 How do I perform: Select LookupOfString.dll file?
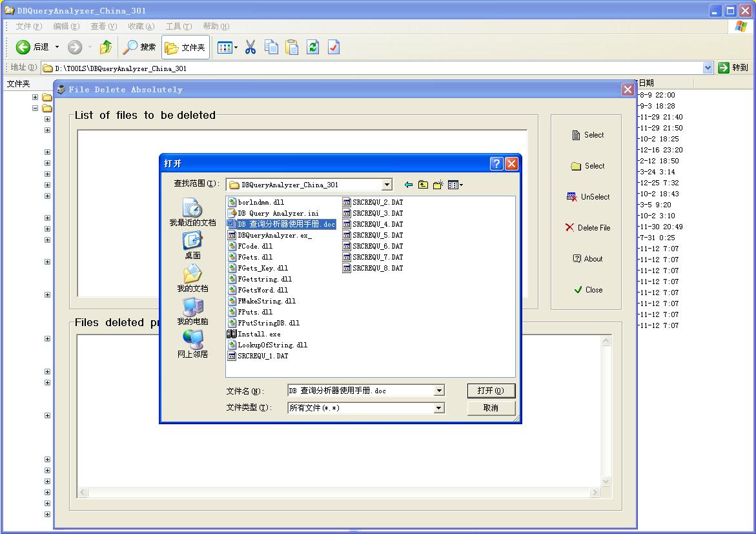tap(267, 345)
